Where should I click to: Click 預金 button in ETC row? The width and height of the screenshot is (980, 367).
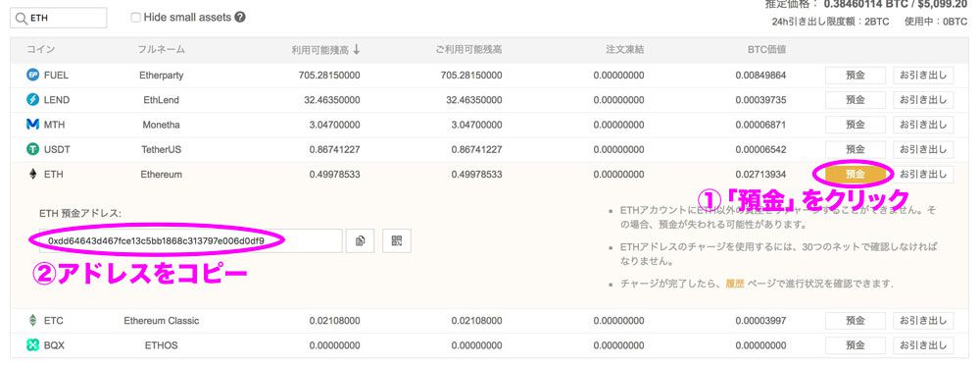point(855,321)
